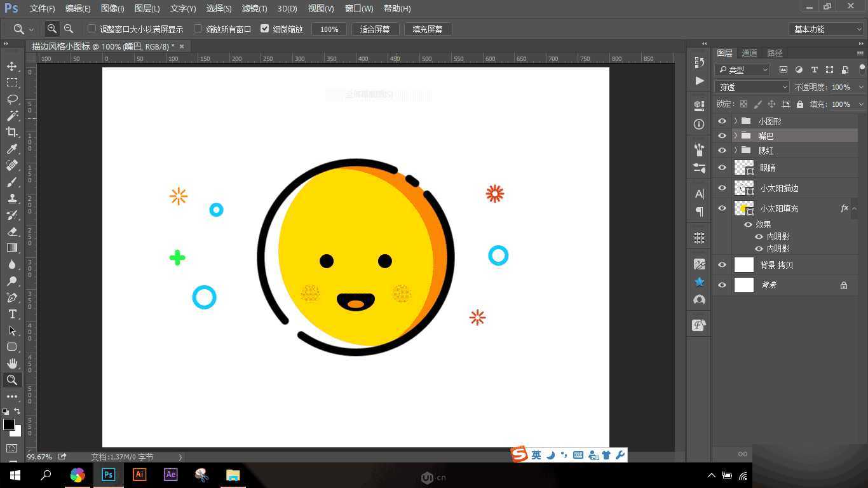
Task: Open the 滤镜 menu
Action: tap(254, 8)
